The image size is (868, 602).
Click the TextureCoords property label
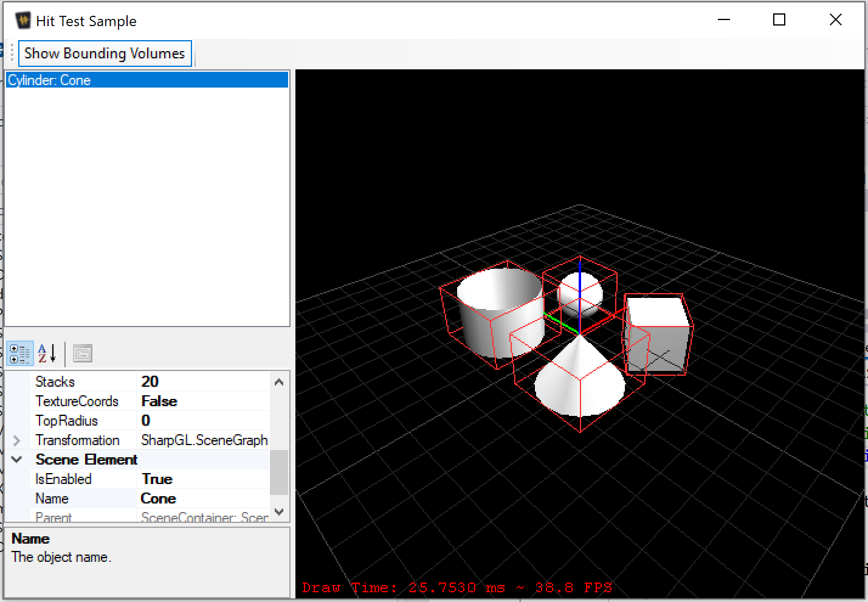pos(77,401)
